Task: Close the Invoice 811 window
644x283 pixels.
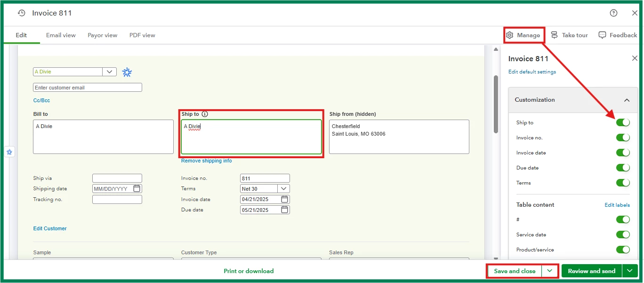Action: (x=635, y=13)
